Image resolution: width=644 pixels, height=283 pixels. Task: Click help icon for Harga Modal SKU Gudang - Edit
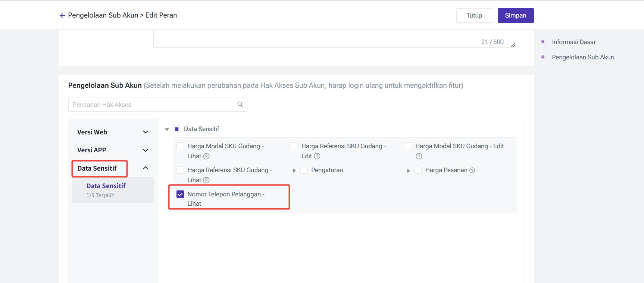[x=419, y=156]
